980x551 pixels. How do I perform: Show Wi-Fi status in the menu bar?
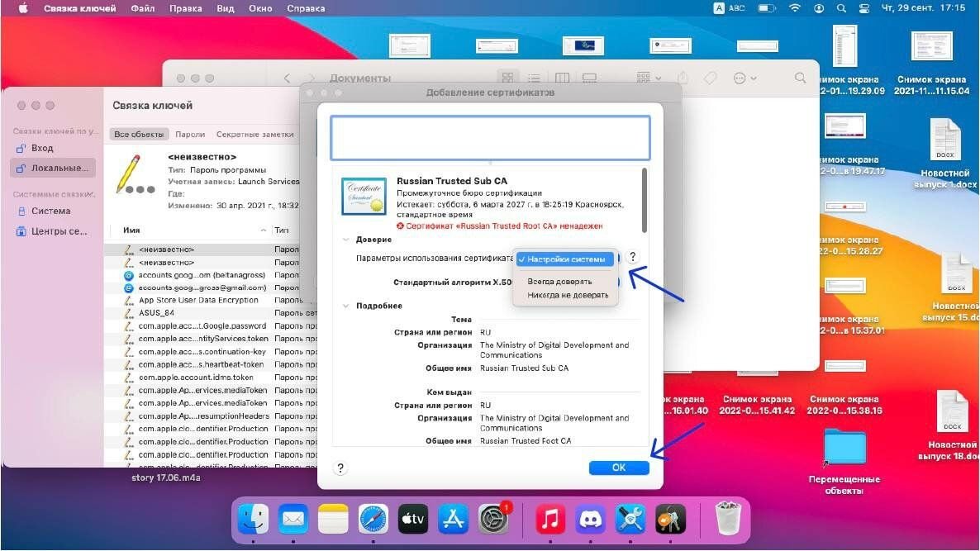(x=794, y=9)
